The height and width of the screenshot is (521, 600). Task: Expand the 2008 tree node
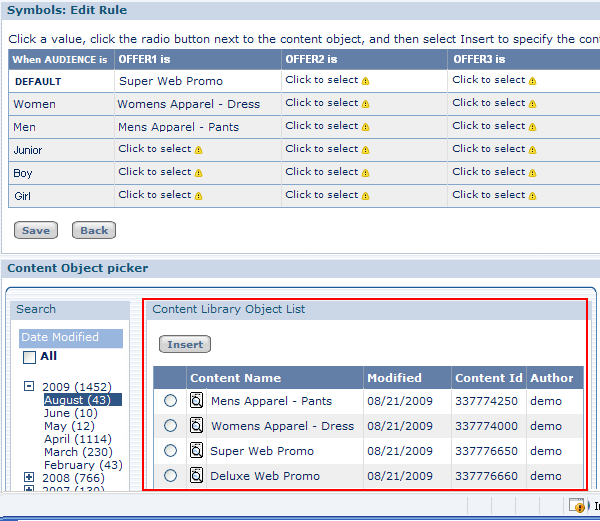click(x=29, y=478)
